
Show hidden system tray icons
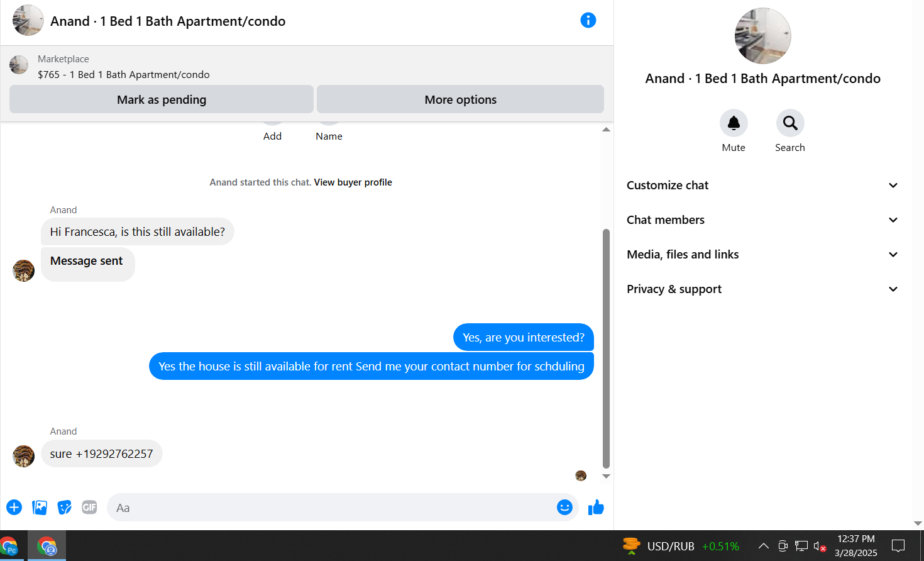(x=763, y=546)
